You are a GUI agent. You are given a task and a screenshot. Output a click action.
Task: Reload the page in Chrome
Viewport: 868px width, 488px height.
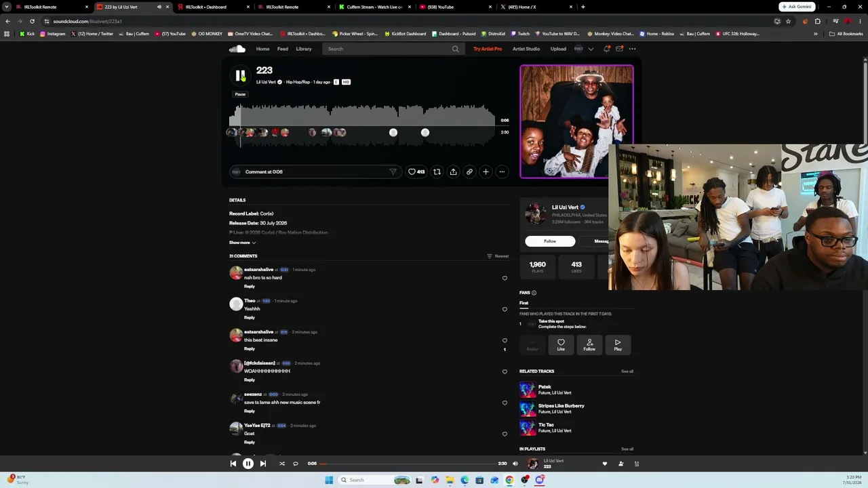coord(32,21)
